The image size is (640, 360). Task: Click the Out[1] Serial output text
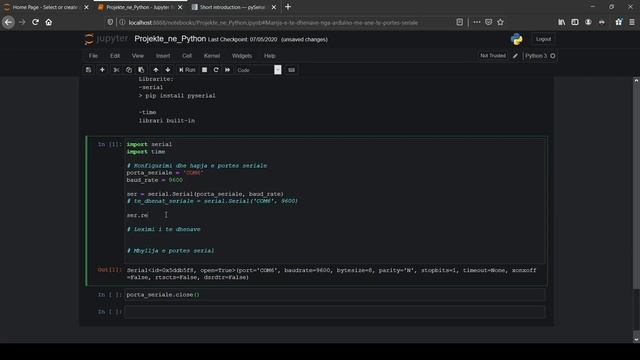pyautogui.click(x=331, y=273)
